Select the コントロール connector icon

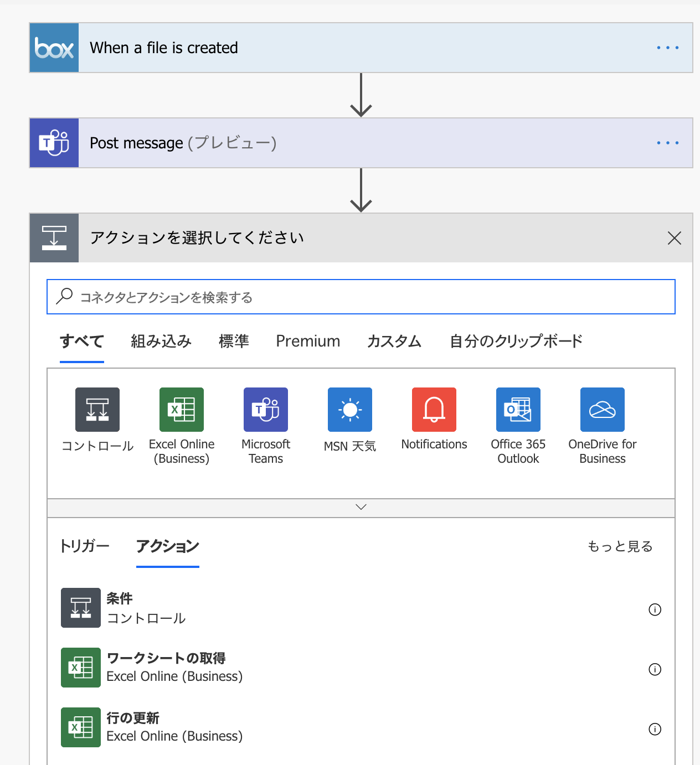(x=97, y=410)
